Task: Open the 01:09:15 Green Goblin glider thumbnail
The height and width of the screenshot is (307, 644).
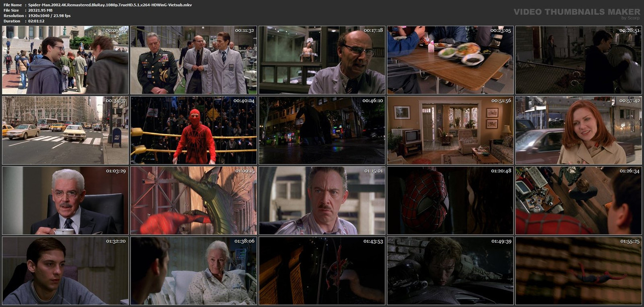Action: coord(194,200)
